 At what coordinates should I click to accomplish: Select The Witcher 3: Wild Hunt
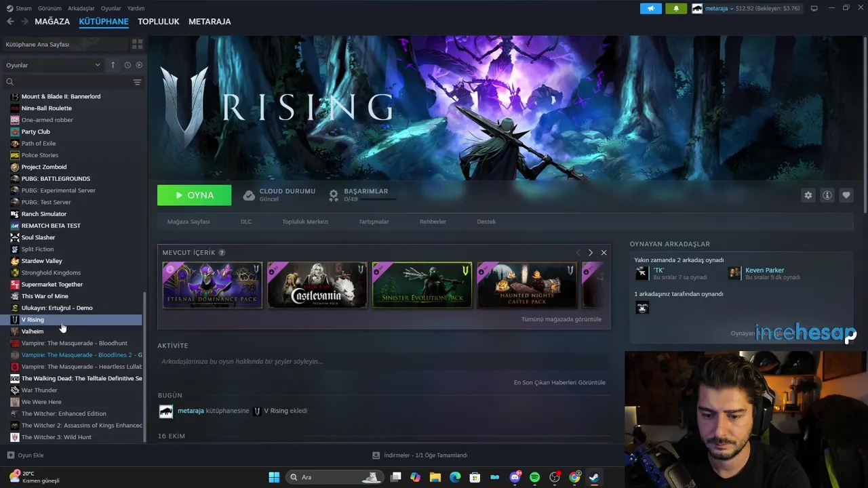pyautogui.click(x=56, y=437)
